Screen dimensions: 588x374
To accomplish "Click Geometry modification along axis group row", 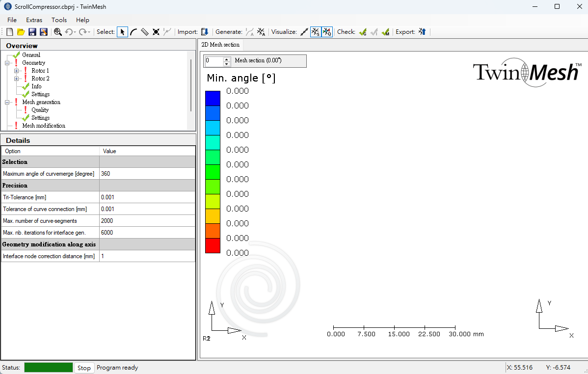I will pos(98,244).
